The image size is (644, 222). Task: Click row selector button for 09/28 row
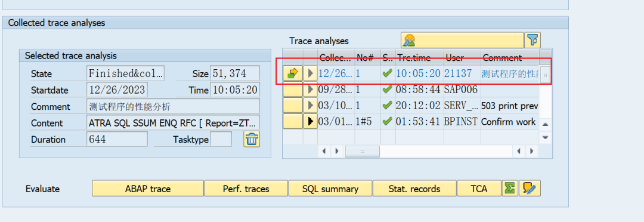click(x=293, y=89)
